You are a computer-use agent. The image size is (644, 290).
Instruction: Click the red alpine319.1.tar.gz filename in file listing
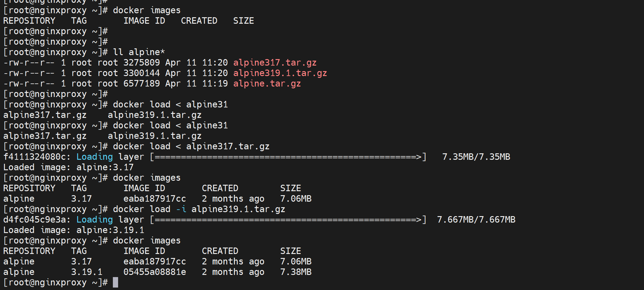point(280,73)
